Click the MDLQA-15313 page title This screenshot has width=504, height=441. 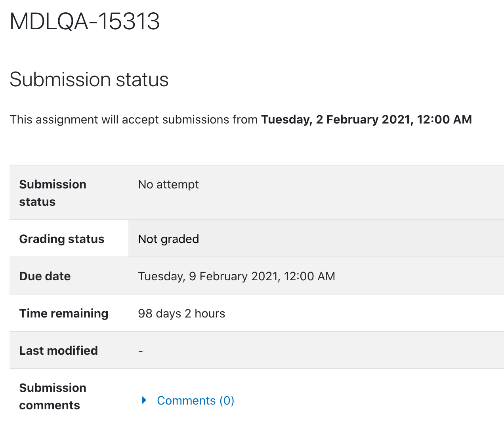[x=85, y=21]
